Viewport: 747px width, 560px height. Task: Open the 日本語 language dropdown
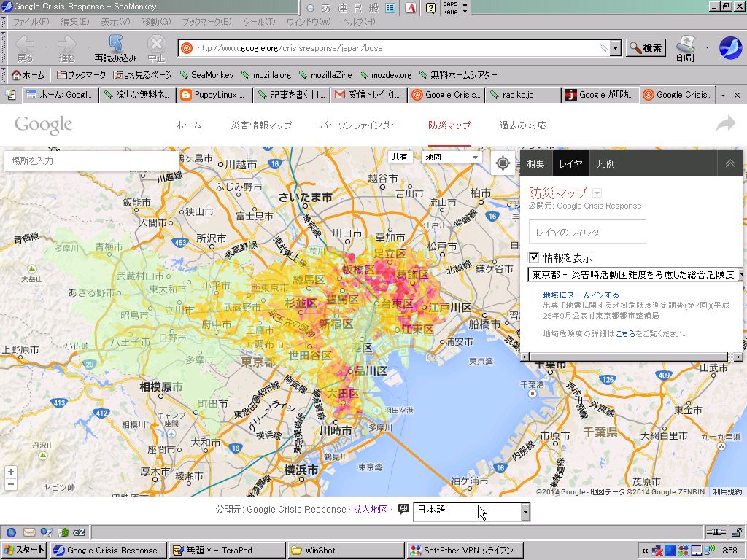click(472, 512)
